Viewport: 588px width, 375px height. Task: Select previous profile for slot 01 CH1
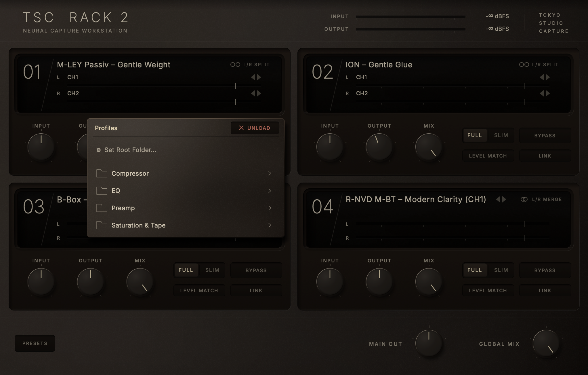tap(253, 77)
